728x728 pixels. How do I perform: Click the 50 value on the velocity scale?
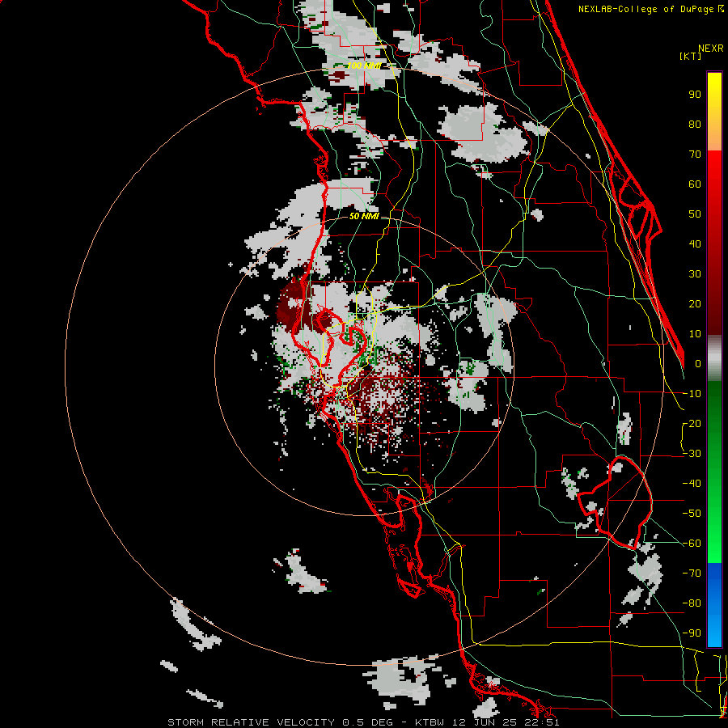695,214
